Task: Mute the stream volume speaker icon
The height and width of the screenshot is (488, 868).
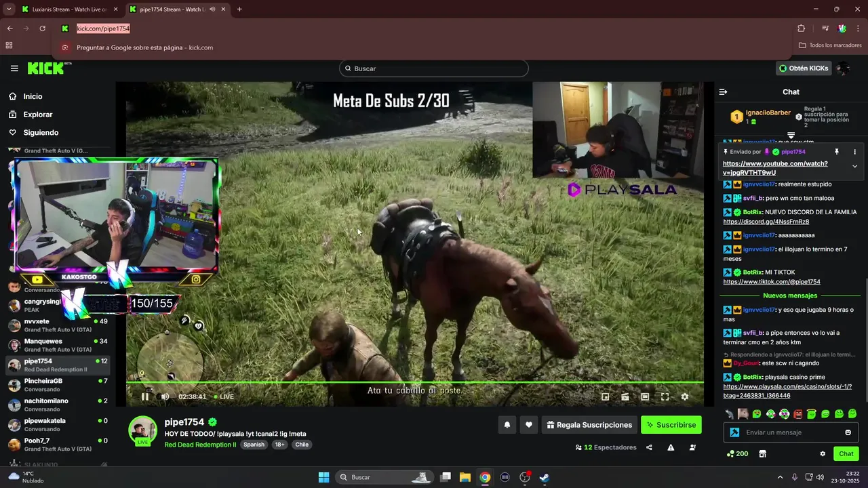Action: click(164, 396)
